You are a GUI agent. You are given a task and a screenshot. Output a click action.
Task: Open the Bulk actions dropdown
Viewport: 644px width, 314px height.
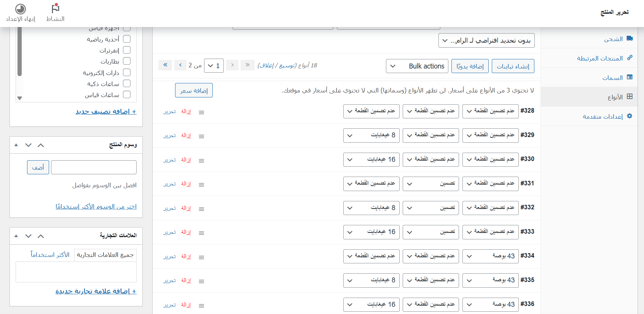pos(417,66)
